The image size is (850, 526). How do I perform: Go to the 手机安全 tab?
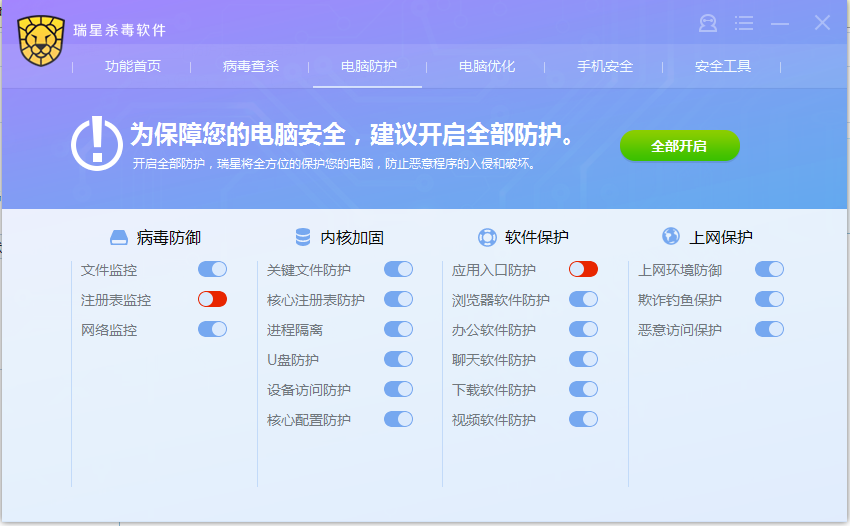tap(605, 66)
